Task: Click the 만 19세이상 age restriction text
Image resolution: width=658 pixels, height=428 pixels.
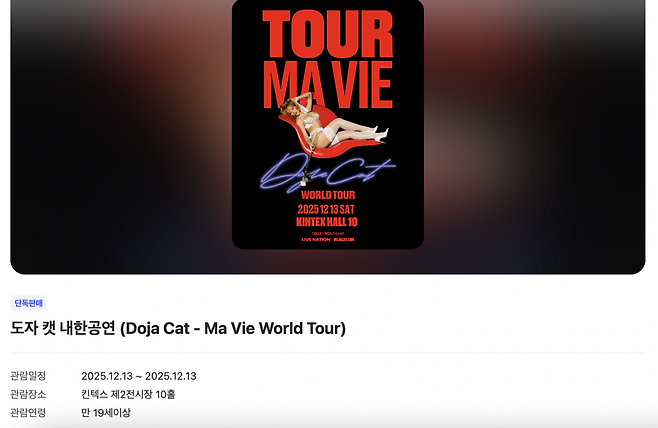Action: [106, 413]
